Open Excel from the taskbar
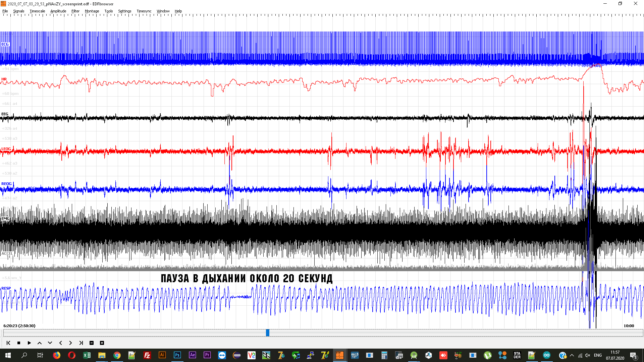 coord(87,355)
